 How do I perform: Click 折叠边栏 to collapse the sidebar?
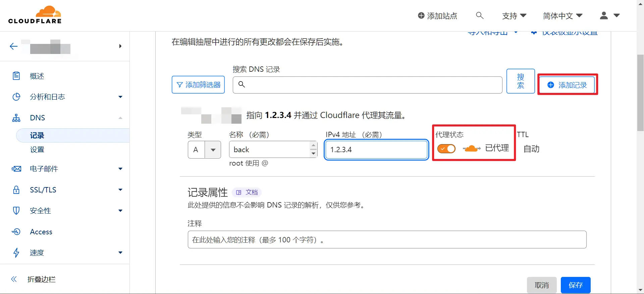42,279
